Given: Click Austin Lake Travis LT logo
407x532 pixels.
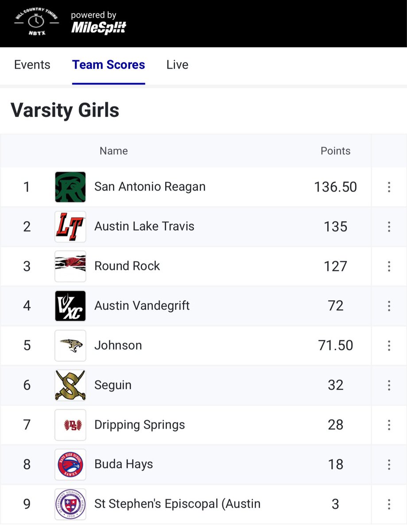Looking at the screenshot, I should click(70, 227).
